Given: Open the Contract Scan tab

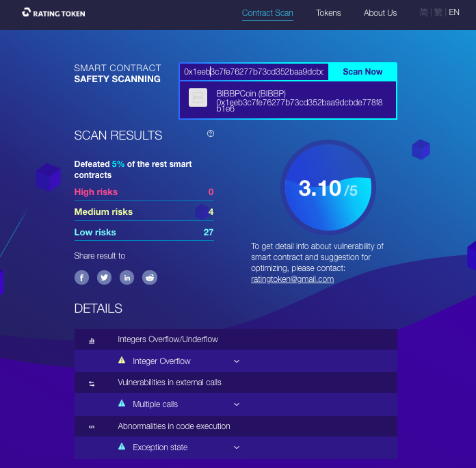Looking at the screenshot, I should (x=267, y=13).
